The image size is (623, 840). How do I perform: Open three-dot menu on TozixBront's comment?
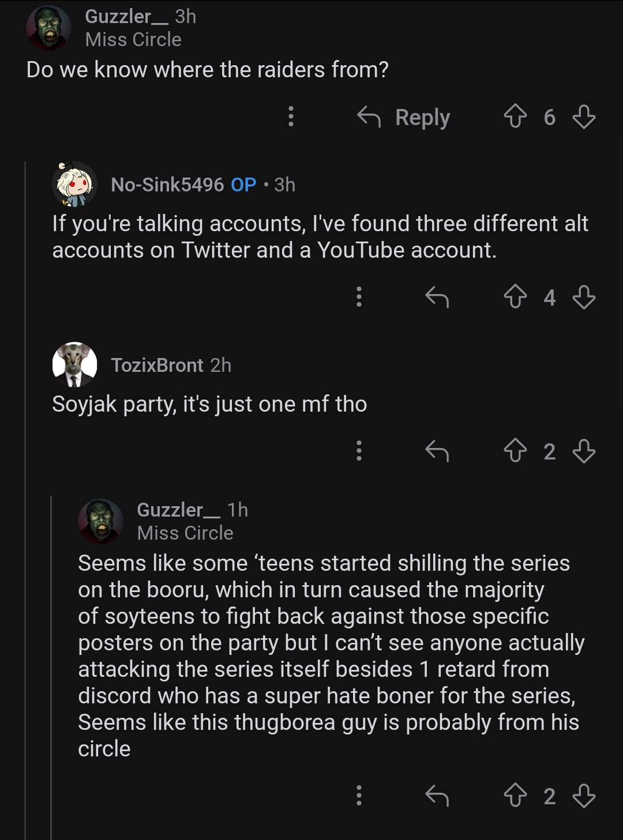pyautogui.click(x=359, y=451)
